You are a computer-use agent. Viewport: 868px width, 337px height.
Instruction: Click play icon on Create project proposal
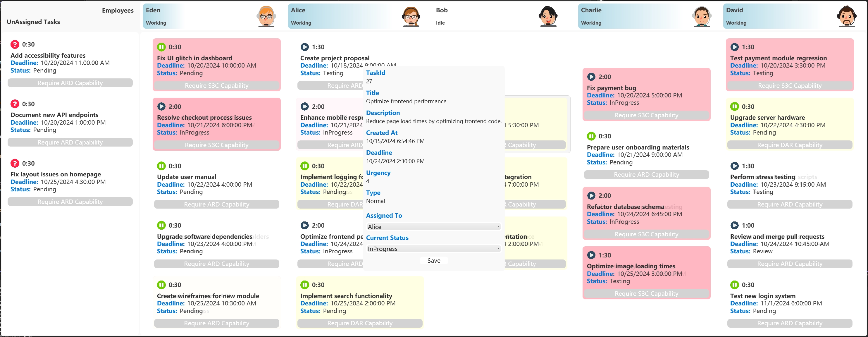click(x=305, y=47)
